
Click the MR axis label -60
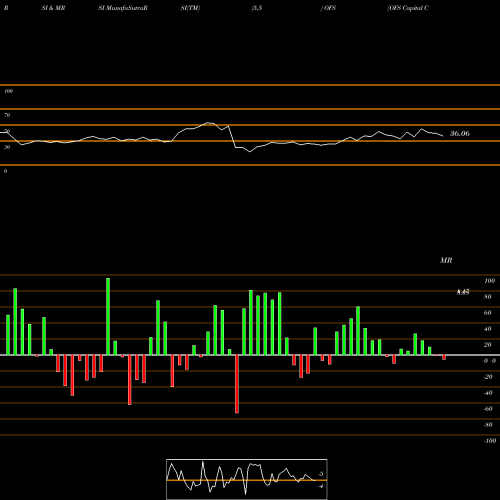pos(488,409)
